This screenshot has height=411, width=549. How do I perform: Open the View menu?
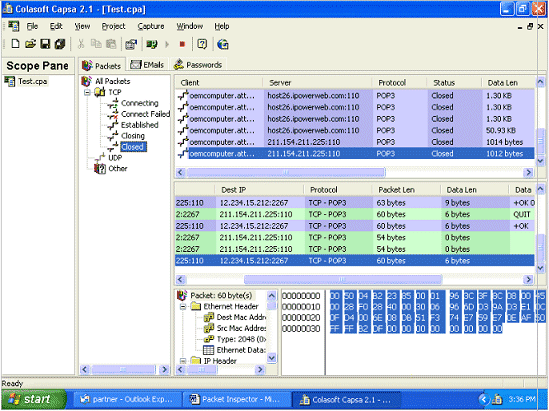[82, 26]
